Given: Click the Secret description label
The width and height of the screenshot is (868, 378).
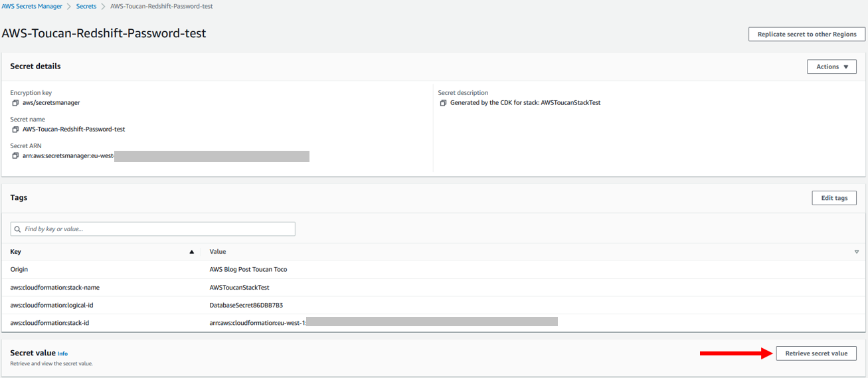Looking at the screenshot, I should click(463, 93).
